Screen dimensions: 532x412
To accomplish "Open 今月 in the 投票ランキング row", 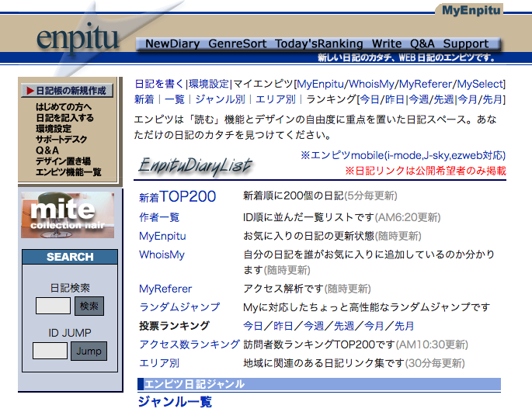I will pyautogui.click(x=374, y=326).
